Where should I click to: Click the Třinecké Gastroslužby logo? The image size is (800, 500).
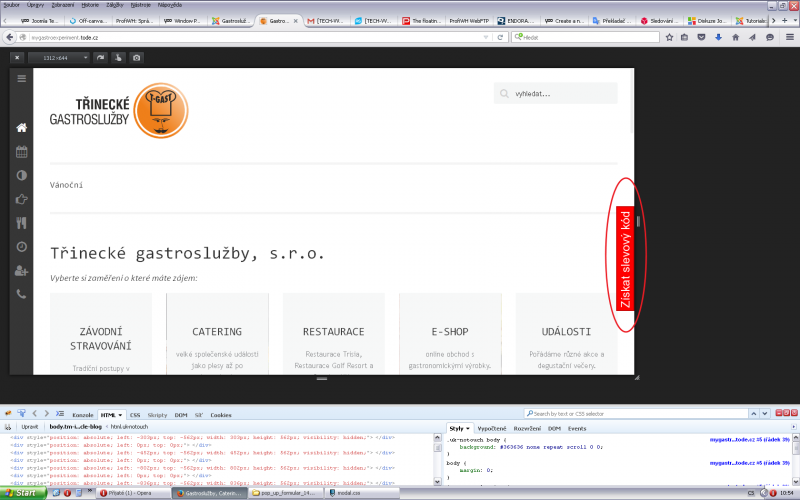click(x=119, y=111)
